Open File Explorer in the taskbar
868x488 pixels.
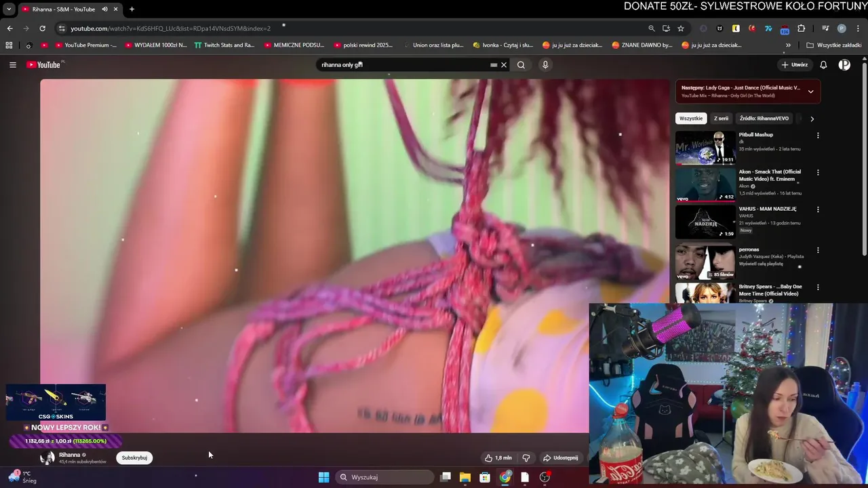[465, 477]
